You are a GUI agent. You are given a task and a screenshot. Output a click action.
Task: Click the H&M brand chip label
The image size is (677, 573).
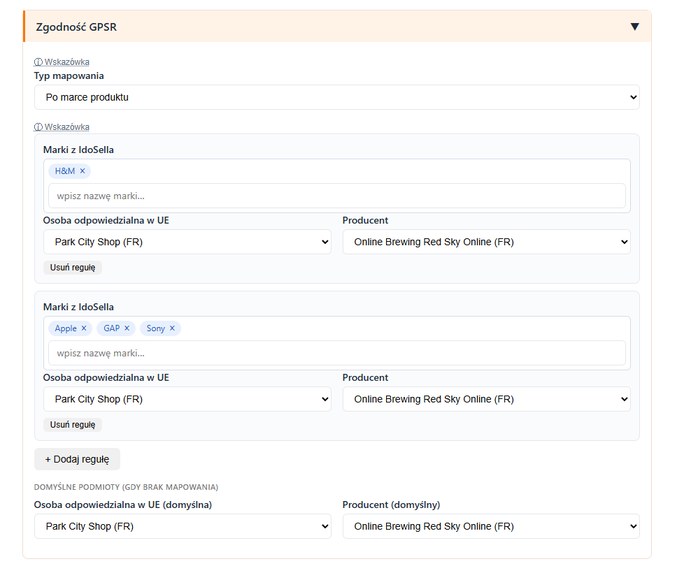click(x=65, y=171)
